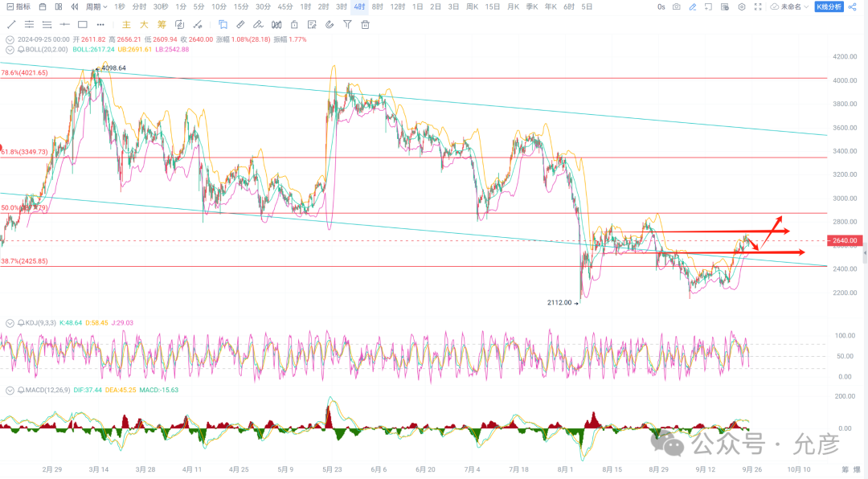Click the filter funnel icon
868x479 pixels.
click(x=347, y=24)
